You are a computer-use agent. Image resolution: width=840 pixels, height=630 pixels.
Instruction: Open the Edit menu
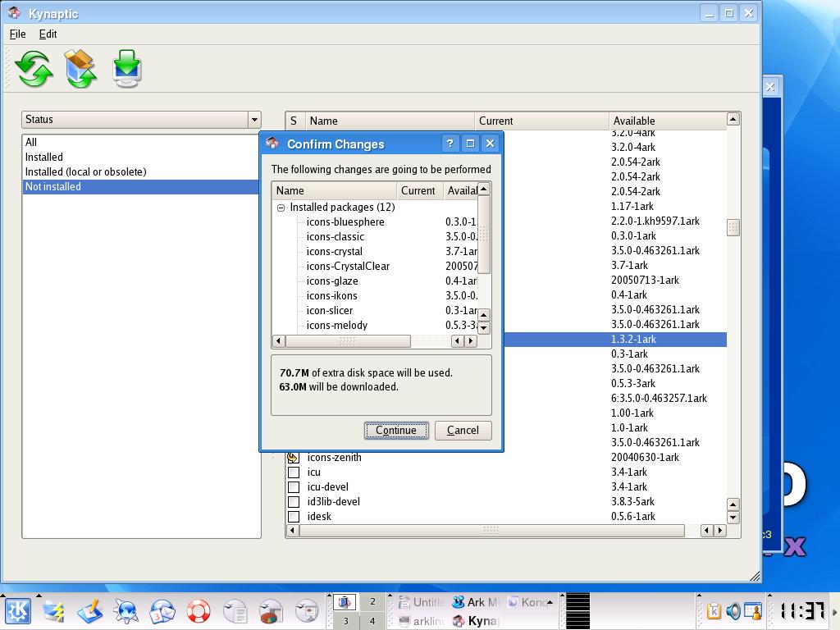coord(48,34)
